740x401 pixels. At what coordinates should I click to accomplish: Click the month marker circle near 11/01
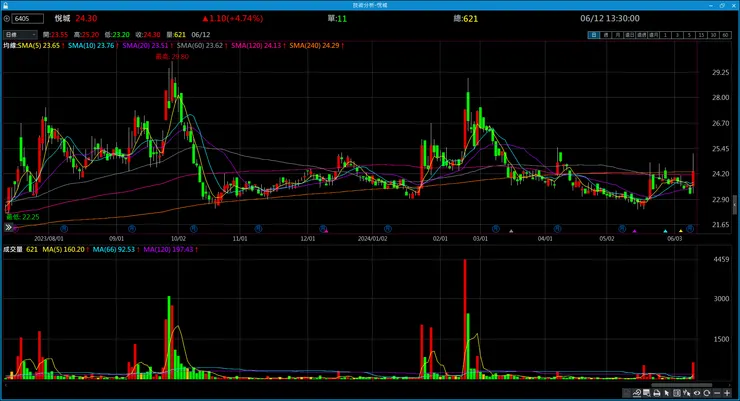click(x=258, y=229)
